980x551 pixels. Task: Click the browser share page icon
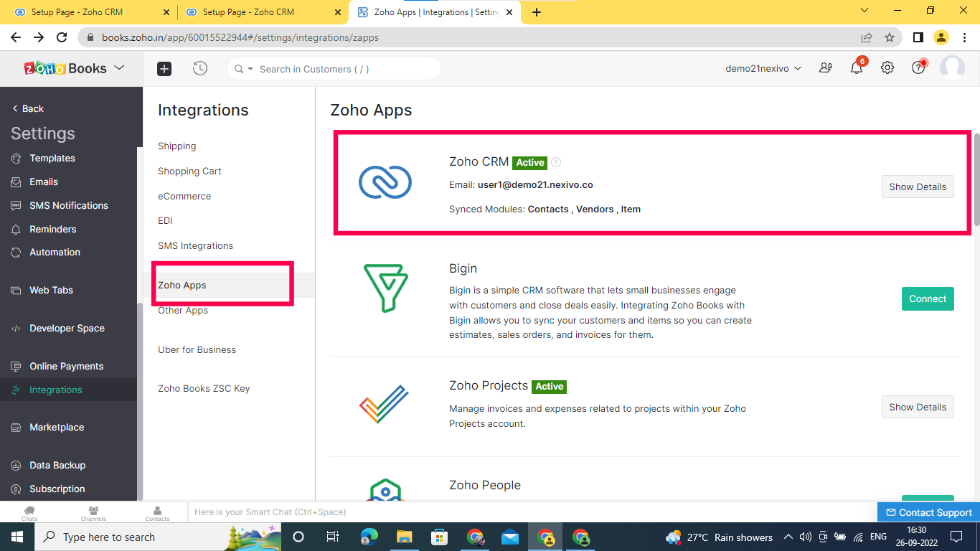(x=867, y=37)
